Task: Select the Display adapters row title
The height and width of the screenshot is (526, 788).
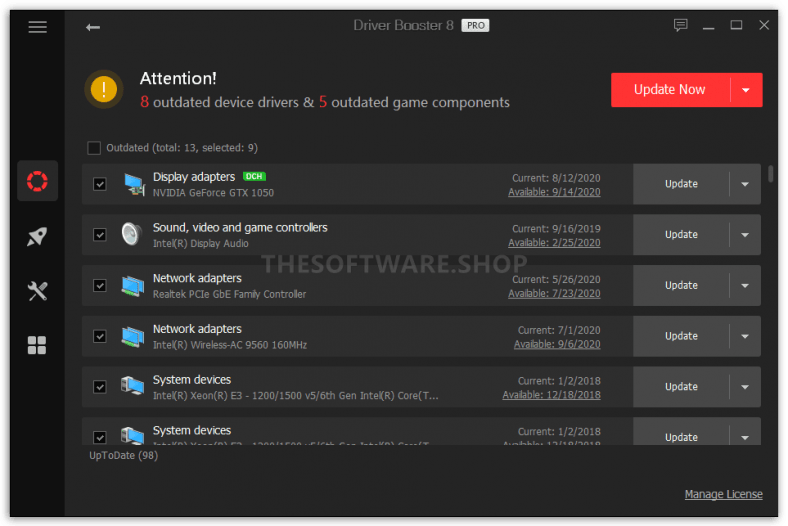Action: coord(194,177)
